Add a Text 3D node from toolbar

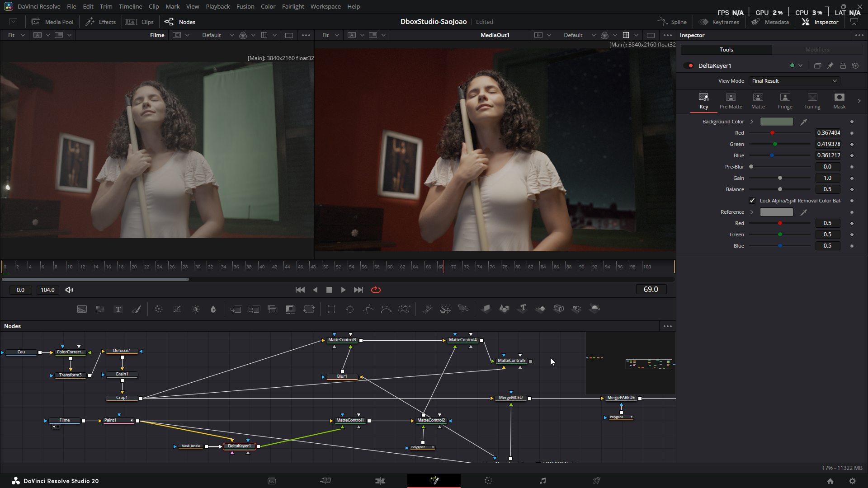point(523,309)
